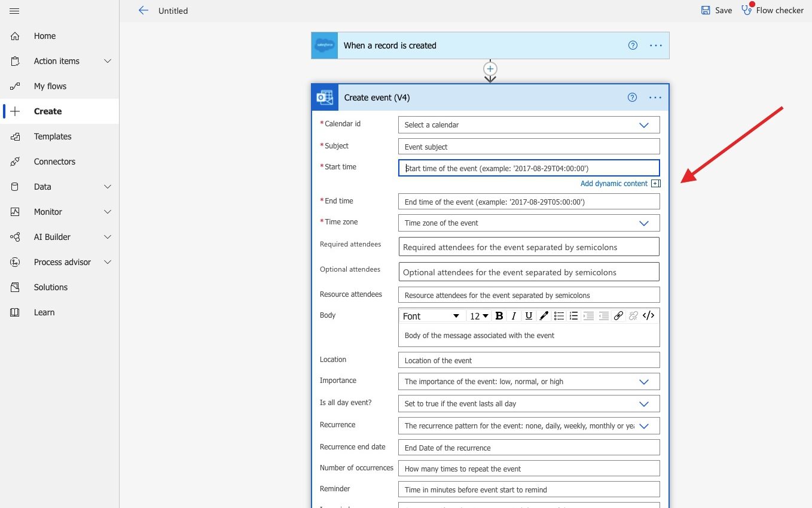Open the Recurrence pattern dropdown
Image resolution: width=812 pixels, height=508 pixels.
pos(529,426)
